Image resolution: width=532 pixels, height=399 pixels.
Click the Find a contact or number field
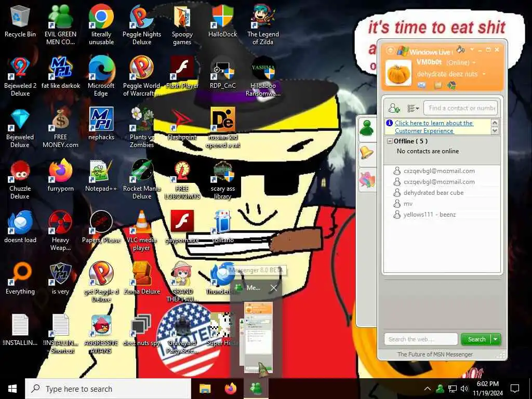(461, 108)
